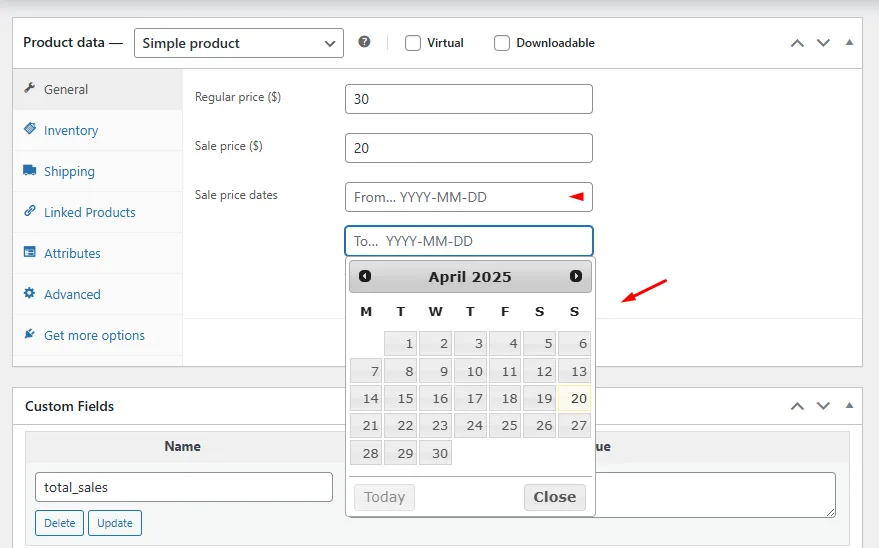The width and height of the screenshot is (879, 548).
Task: Select April 20 in the calendar
Action: tap(575, 398)
